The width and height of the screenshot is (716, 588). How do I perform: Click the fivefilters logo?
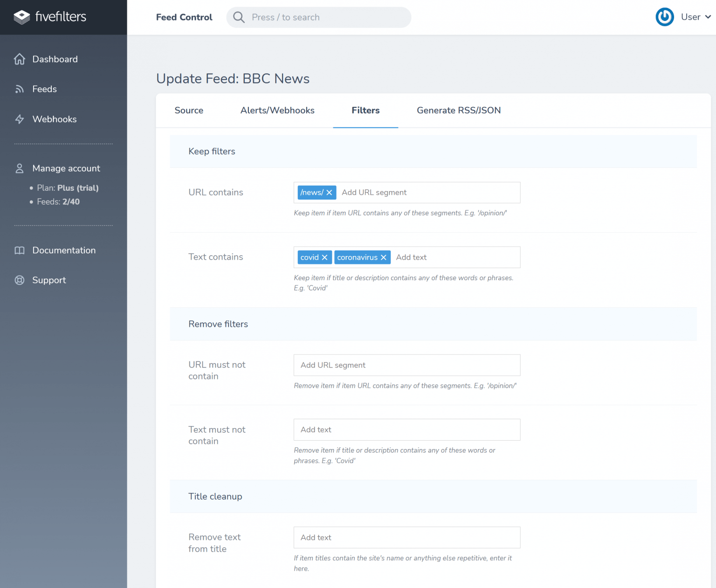click(x=50, y=17)
